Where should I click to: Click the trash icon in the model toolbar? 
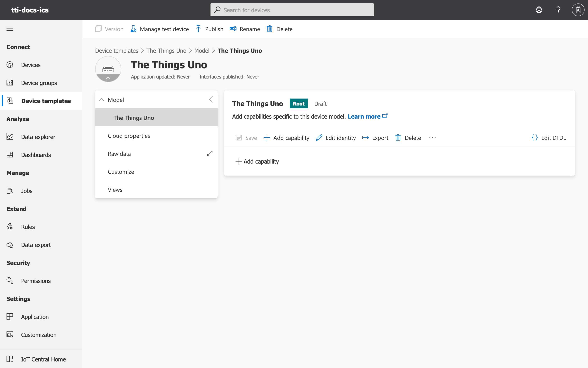click(398, 138)
